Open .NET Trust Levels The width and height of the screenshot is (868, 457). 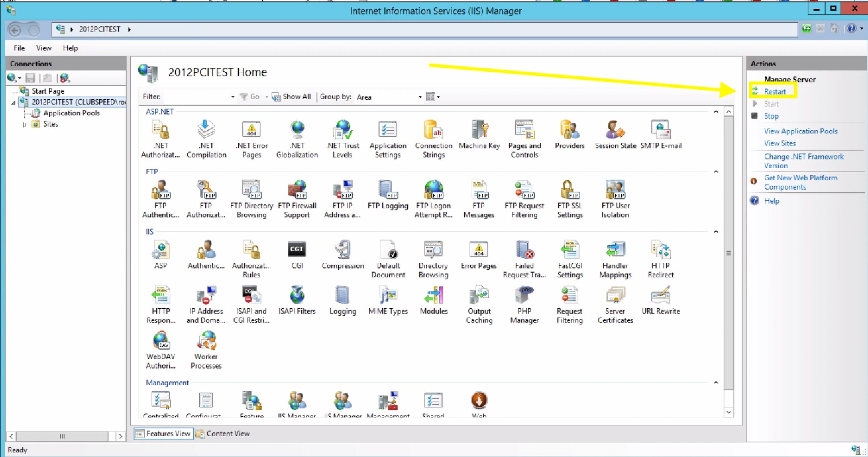pyautogui.click(x=342, y=139)
